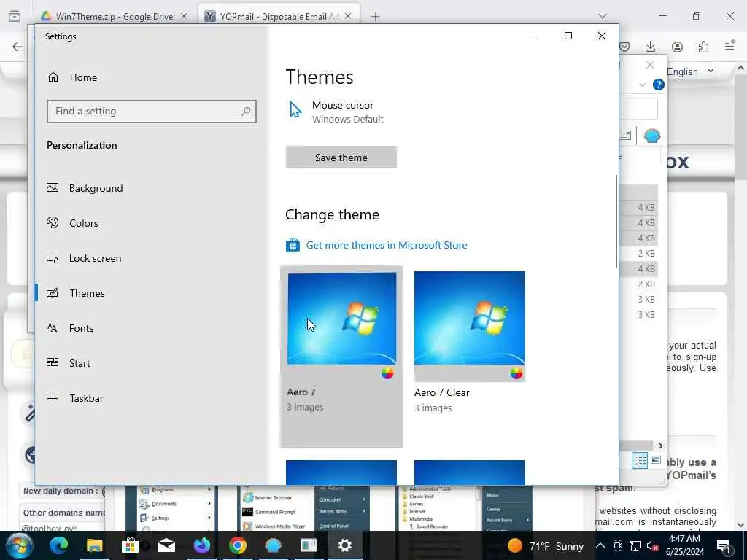Open File Explorer from taskbar
This screenshot has height=560, width=747.
(94, 545)
